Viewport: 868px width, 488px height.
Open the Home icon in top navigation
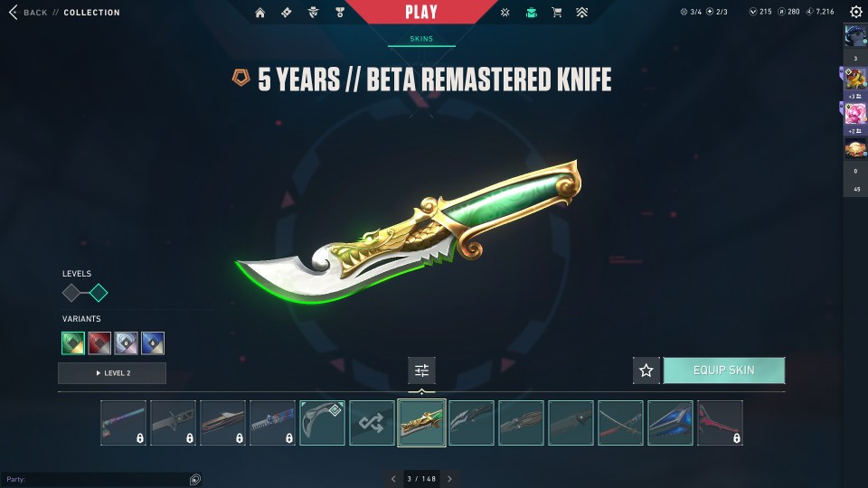tap(259, 12)
